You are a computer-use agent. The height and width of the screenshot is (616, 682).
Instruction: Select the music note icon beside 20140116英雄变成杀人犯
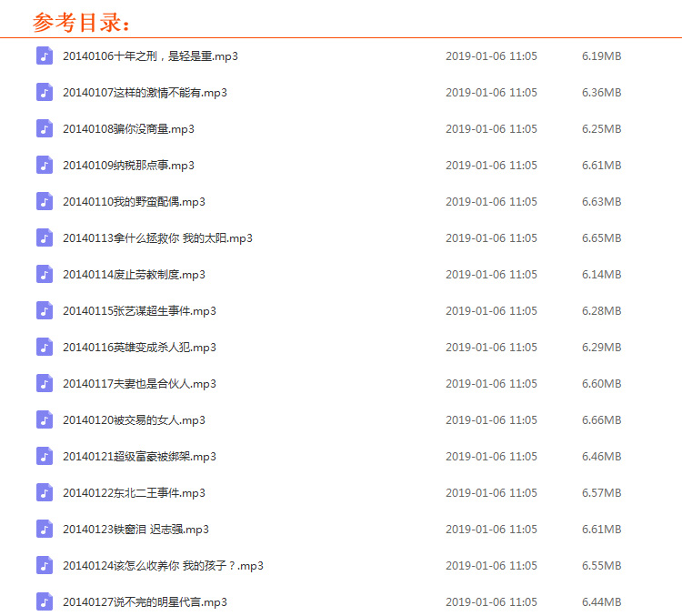coord(45,348)
